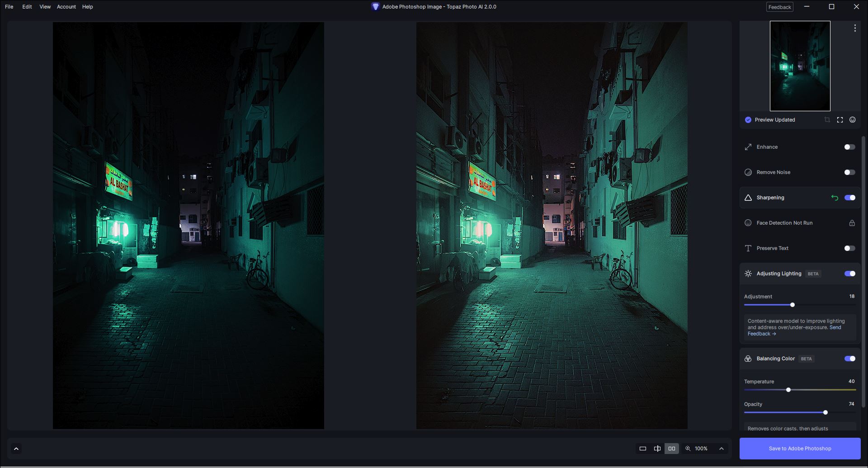The width and height of the screenshot is (868, 468).
Task: Click the crop tool icon
Action: click(827, 120)
